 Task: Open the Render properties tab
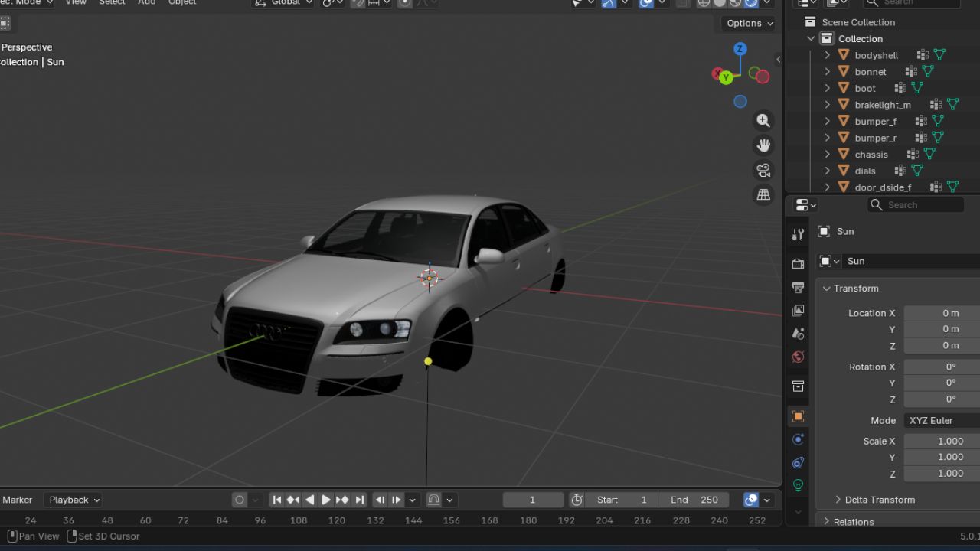click(x=798, y=262)
